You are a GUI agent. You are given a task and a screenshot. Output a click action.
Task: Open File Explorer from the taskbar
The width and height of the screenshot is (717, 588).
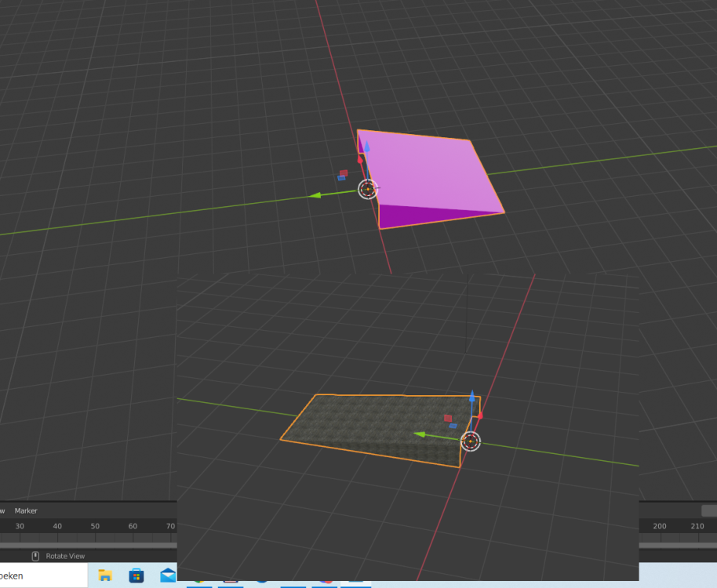(104, 576)
